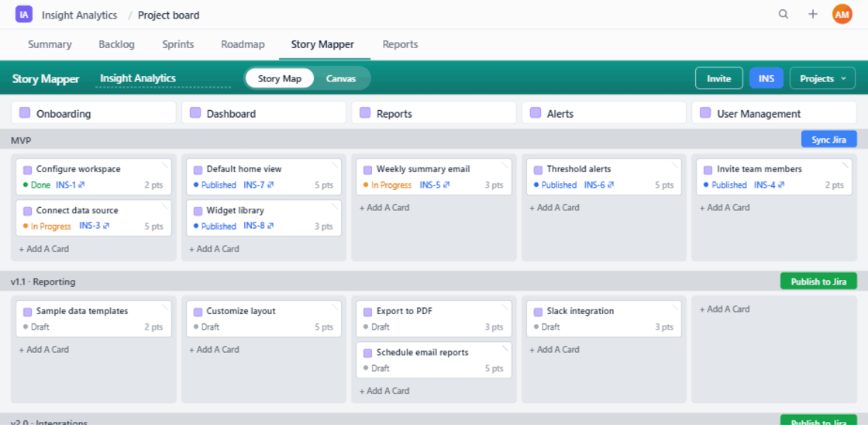Select the Story Mapper tab

[x=322, y=44]
